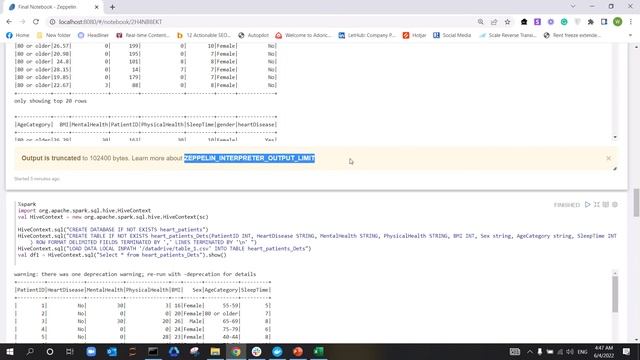The image size is (640, 360).
Task: Show more bookmarks overflow chevron
Action: pyautogui.click(x=630, y=35)
